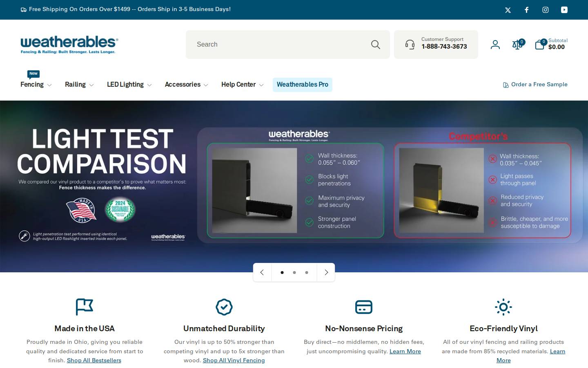Select the second carousel slide dot

pos(294,273)
